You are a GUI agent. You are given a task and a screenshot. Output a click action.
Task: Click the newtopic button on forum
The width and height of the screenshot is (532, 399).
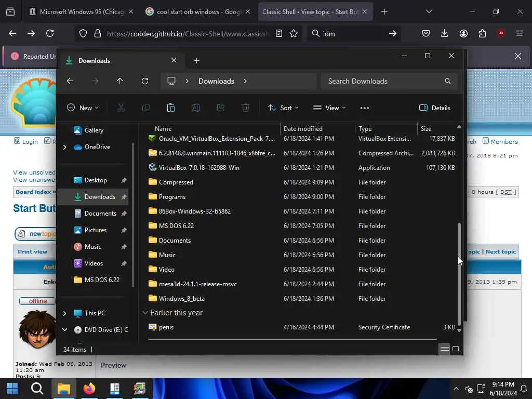point(36,234)
